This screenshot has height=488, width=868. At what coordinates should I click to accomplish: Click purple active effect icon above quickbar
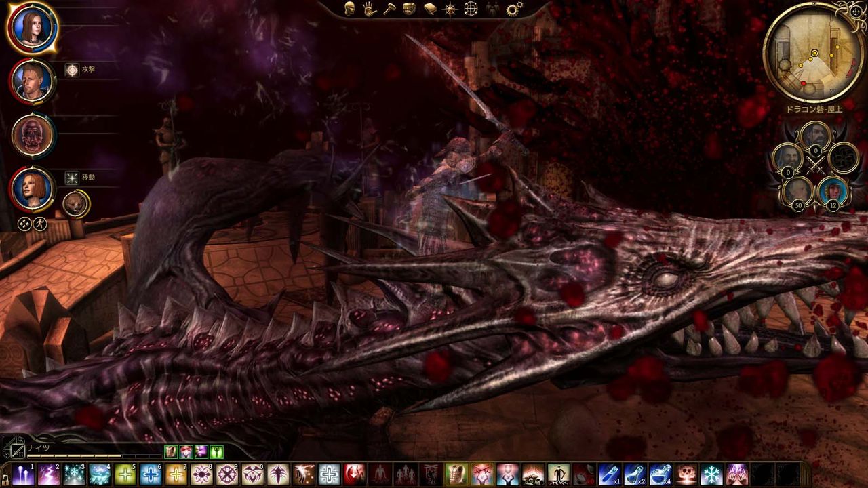(201, 451)
